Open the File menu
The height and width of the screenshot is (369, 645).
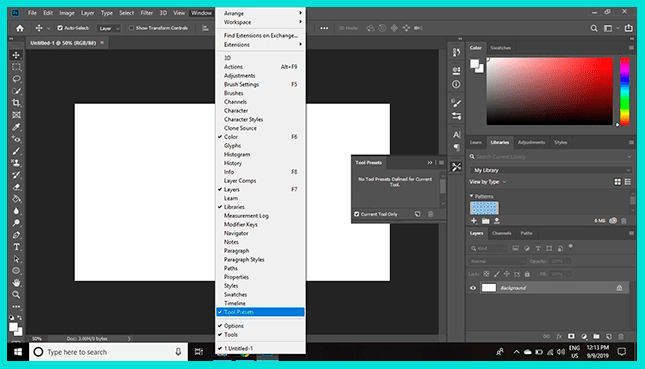pos(32,13)
